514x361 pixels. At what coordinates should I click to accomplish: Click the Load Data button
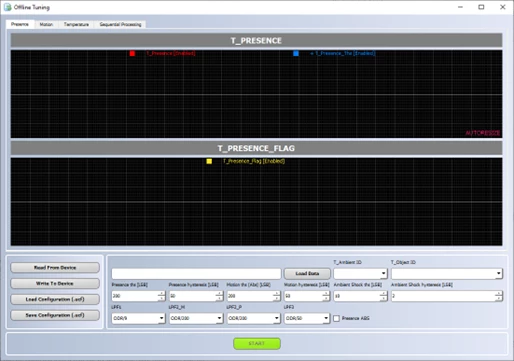click(x=307, y=274)
